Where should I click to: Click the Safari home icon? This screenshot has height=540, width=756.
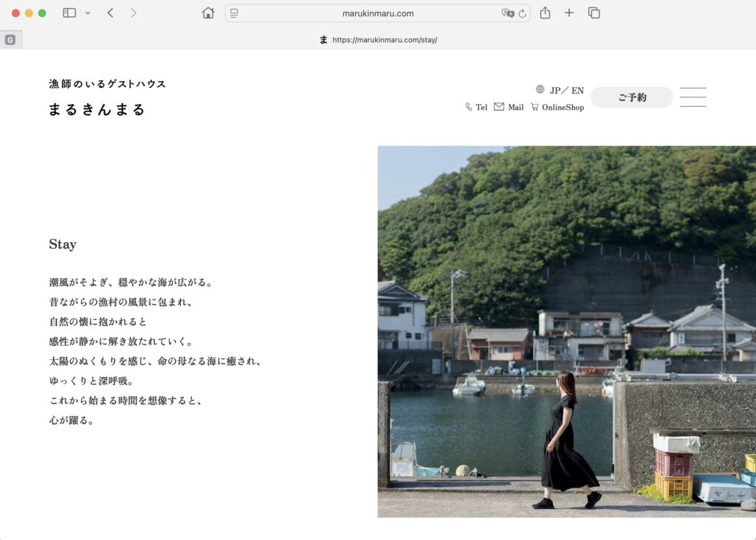click(208, 13)
